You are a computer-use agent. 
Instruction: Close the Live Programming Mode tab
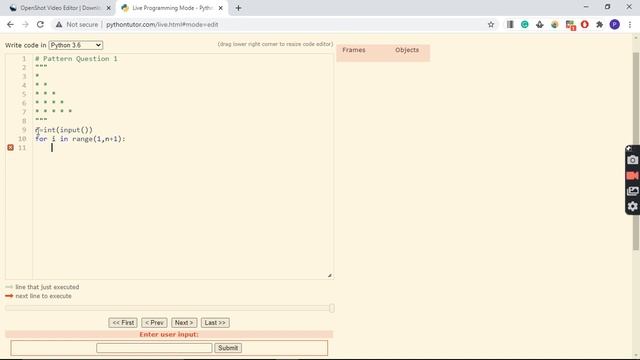[220, 8]
